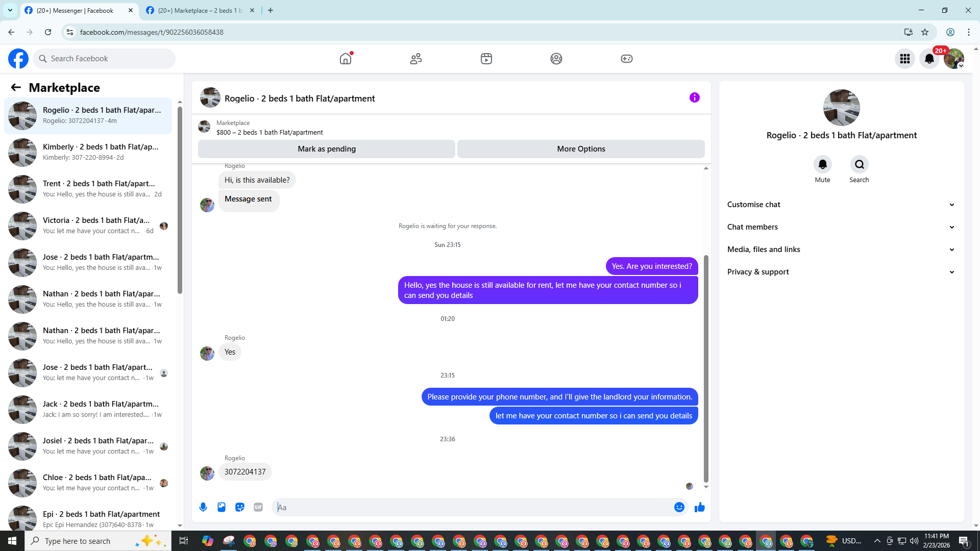Open the GIF picker icon
The width and height of the screenshot is (980, 551).
coord(258,507)
